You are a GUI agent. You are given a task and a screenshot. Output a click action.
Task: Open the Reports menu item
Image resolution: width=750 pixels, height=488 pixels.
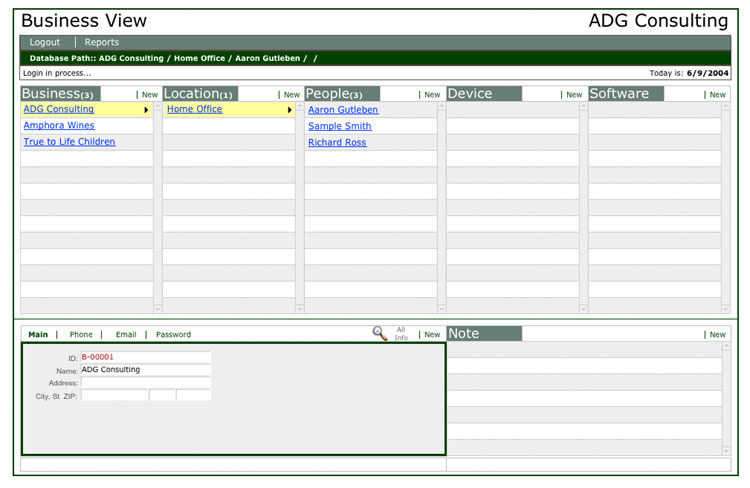pos(102,42)
